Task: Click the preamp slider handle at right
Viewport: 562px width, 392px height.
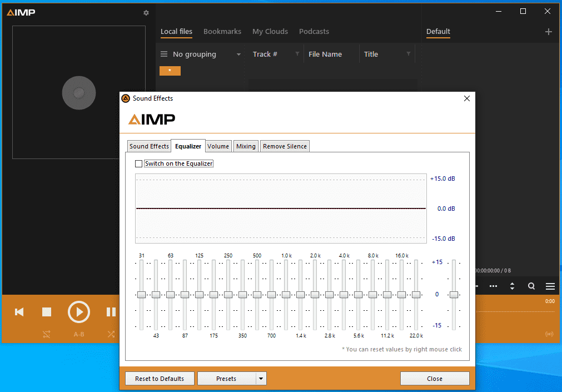Action: coord(454,295)
